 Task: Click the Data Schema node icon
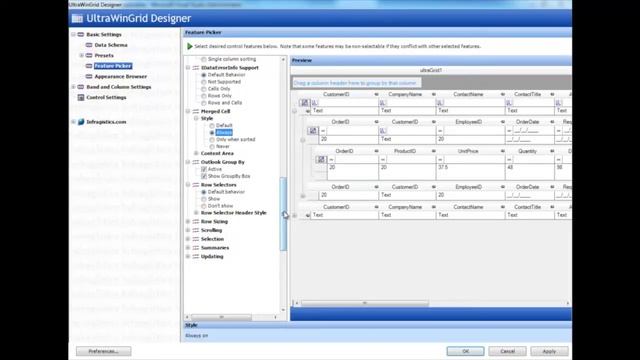pyautogui.click(x=89, y=45)
